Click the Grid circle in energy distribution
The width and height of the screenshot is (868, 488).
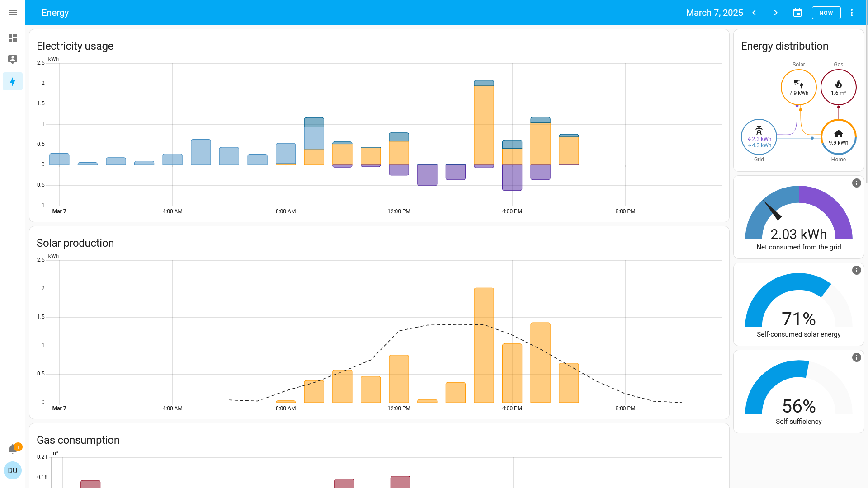[x=759, y=137]
